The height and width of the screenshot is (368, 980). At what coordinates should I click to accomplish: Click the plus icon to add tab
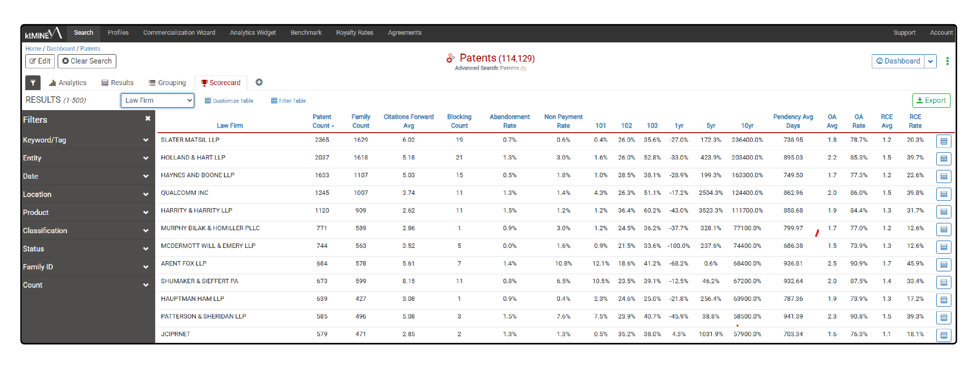[259, 82]
